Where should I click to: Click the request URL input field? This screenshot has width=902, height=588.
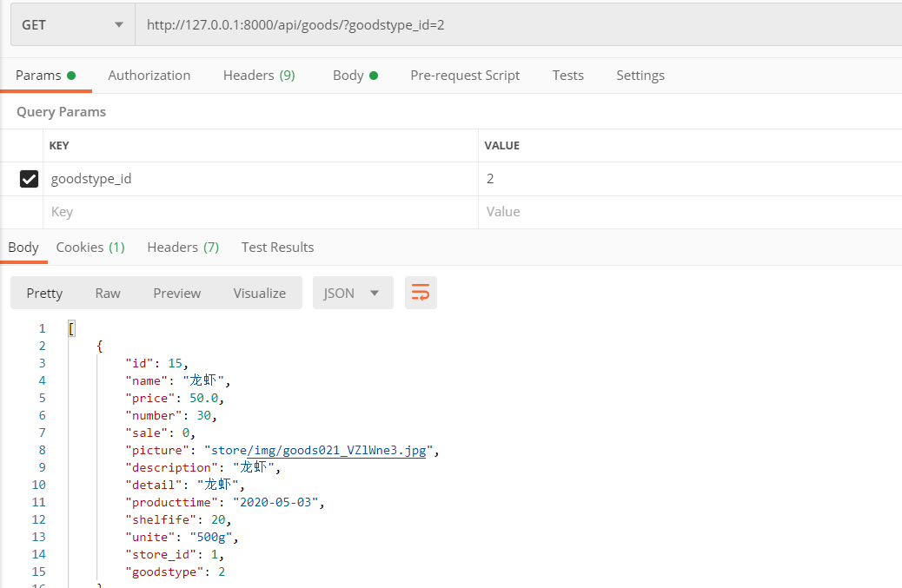pyautogui.click(x=518, y=24)
